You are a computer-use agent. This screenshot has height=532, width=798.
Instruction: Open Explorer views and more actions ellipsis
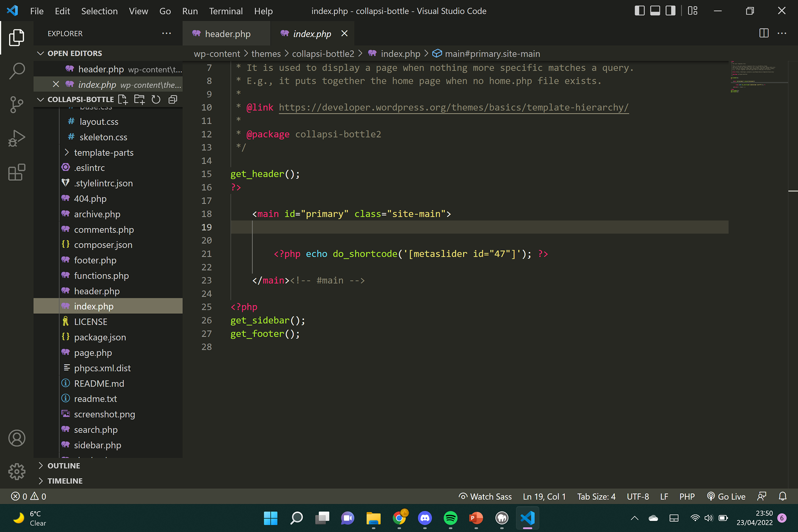167,33
